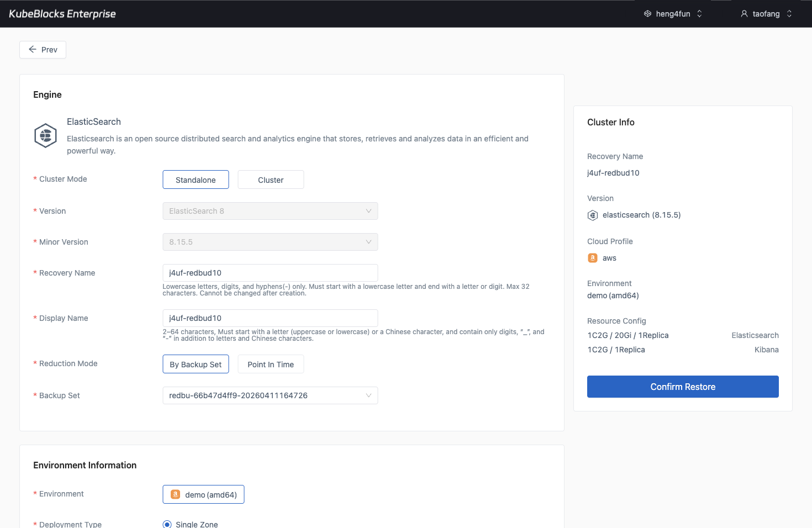Click the ElasticSearch engine hexagon icon
The image size is (812, 528).
click(x=45, y=135)
